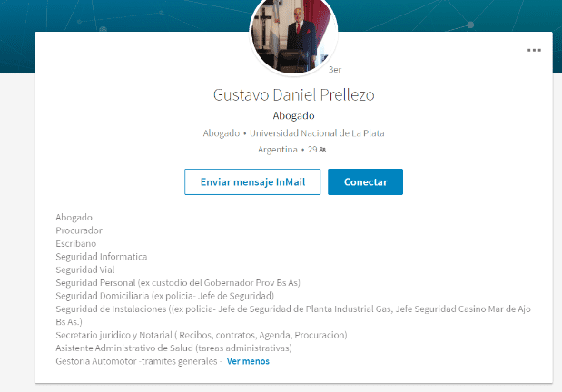
Task: Click the connections people icon beside 29
Action: (322, 150)
